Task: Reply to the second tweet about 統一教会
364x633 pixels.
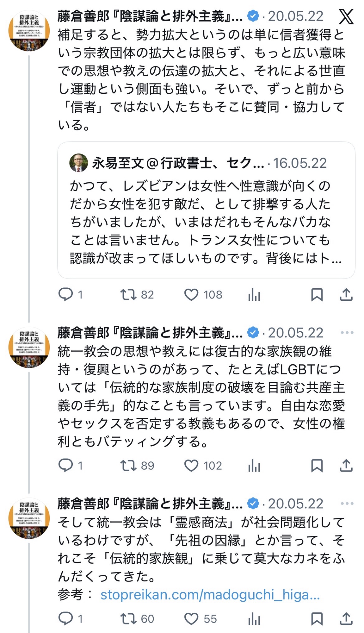Action: [x=66, y=466]
